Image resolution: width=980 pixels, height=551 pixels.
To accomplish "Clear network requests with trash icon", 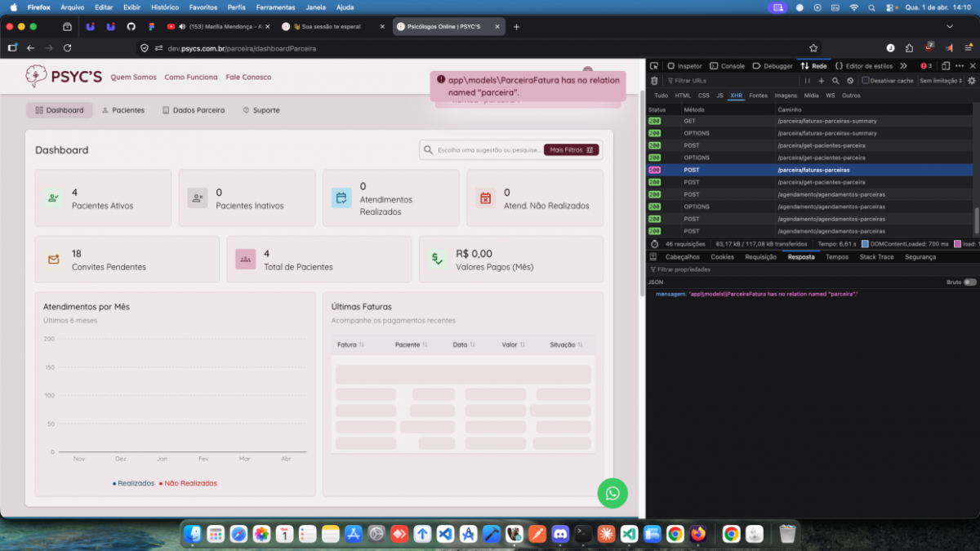I will point(654,81).
